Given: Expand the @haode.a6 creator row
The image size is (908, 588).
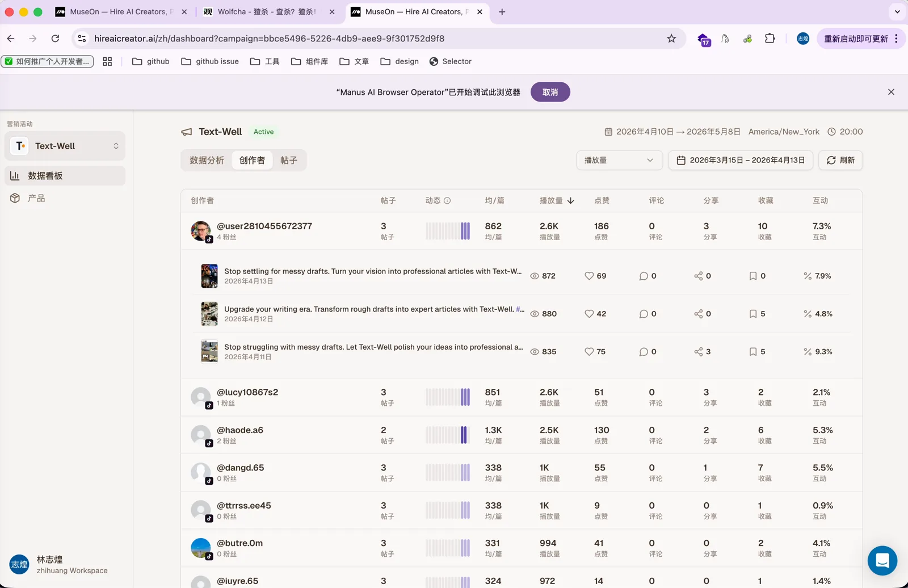Looking at the screenshot, I should coord(522,435).
